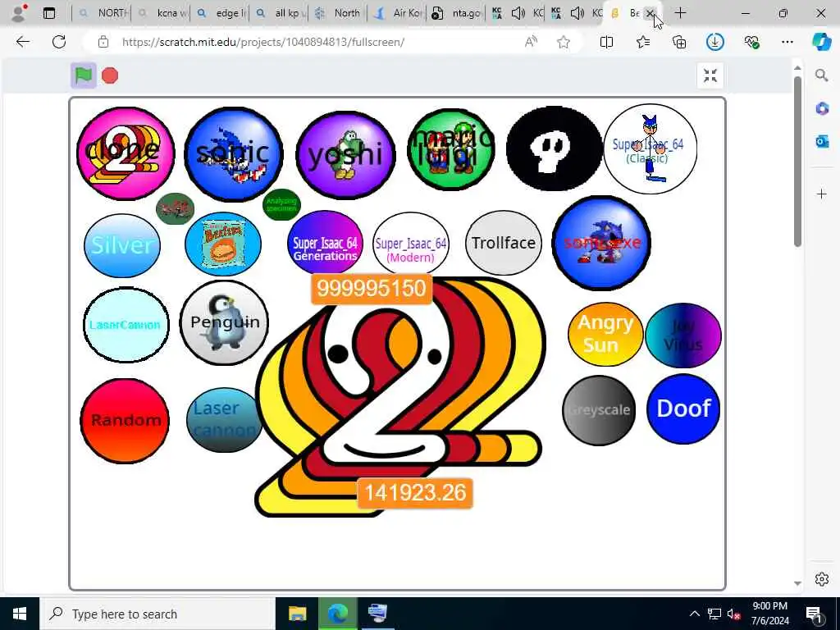Open Read aloud from address bar

pyautogui.click(x=531, y=42)
